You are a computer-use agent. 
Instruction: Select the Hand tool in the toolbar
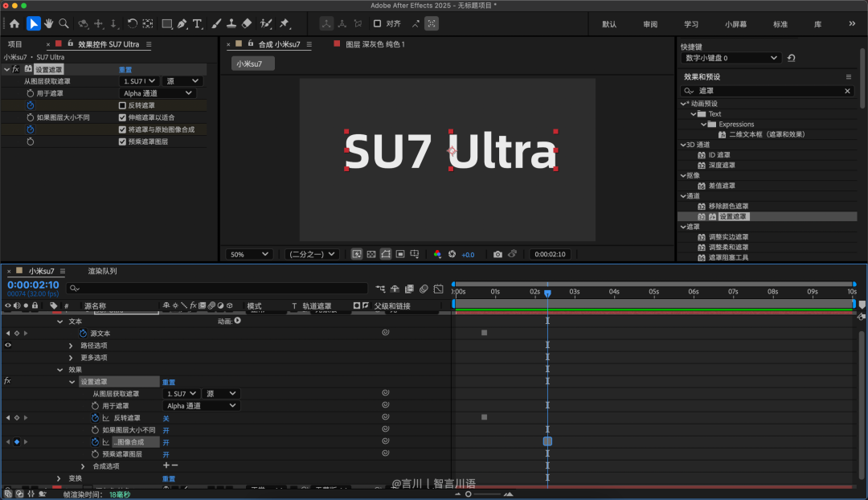48,23
